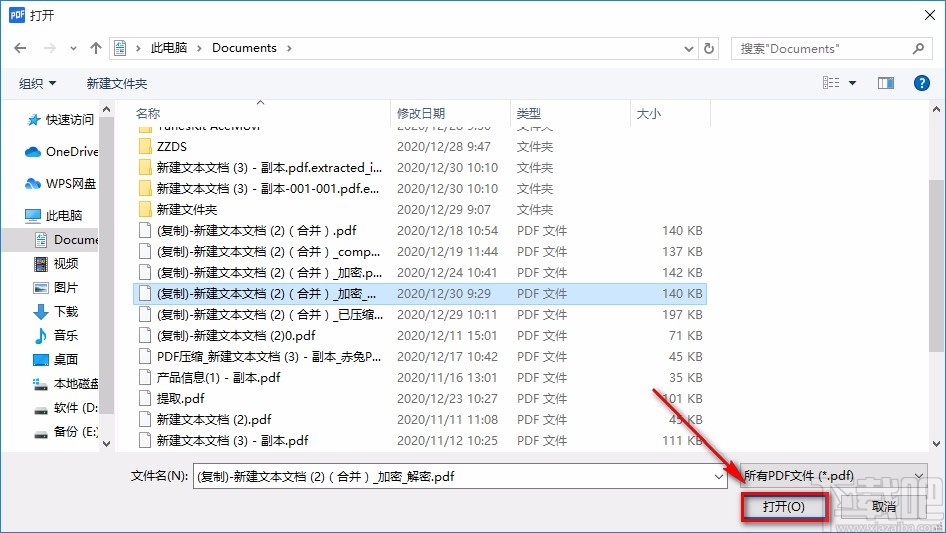This screenshot has width=946, height=533.
Task: Expand chevron after Documents in address bar
Action: [x=289, y=48]
